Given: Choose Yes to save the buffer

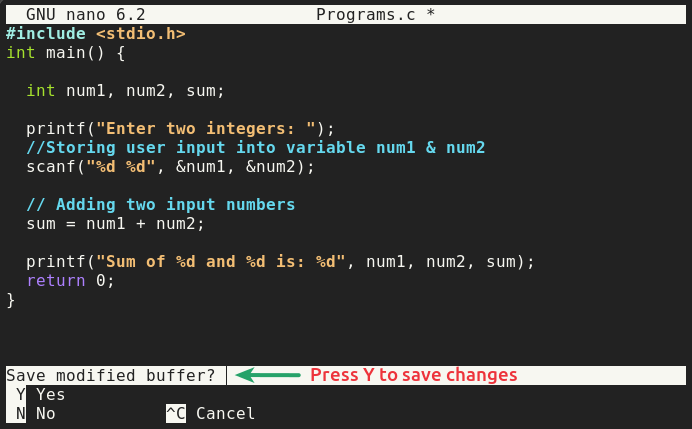Looking at the screenshot, I should [x=51, y=394].
